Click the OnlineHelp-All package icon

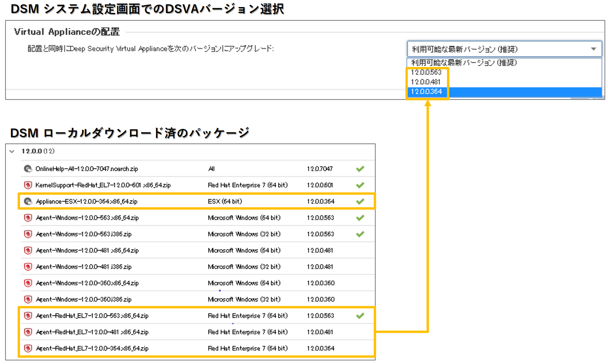(x=28, y=169)
